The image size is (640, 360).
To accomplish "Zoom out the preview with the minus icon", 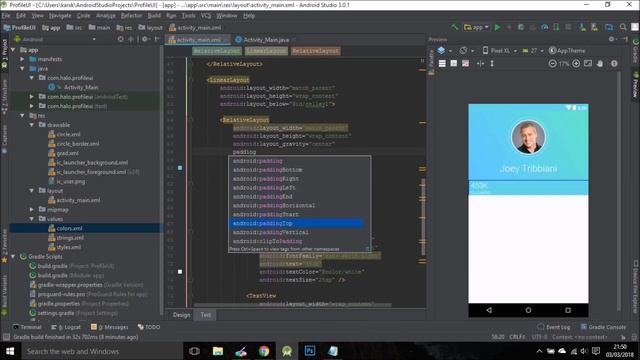I will (552, 64).
